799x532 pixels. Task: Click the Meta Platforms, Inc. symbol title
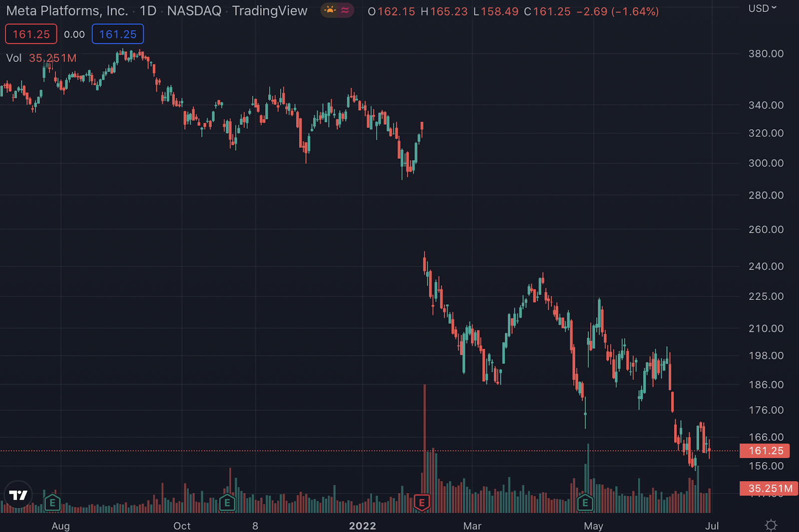click(x=67, y=11)
